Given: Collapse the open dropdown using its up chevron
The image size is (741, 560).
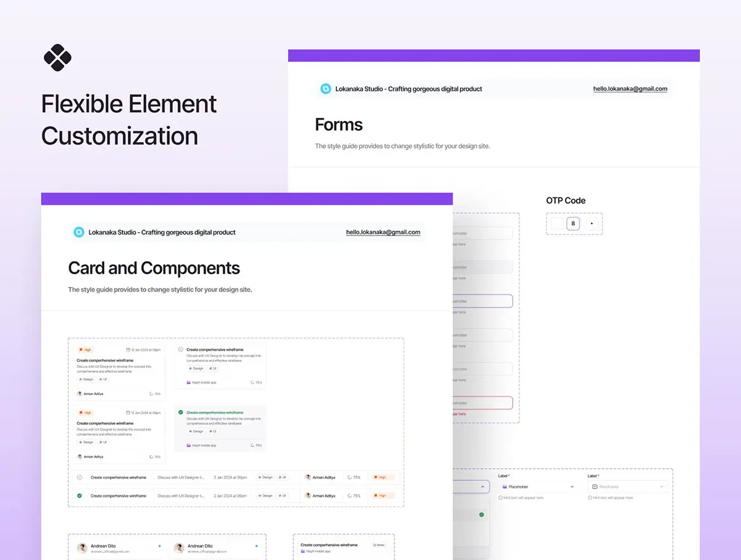Looking at the screenshot, I should point(482,487).
